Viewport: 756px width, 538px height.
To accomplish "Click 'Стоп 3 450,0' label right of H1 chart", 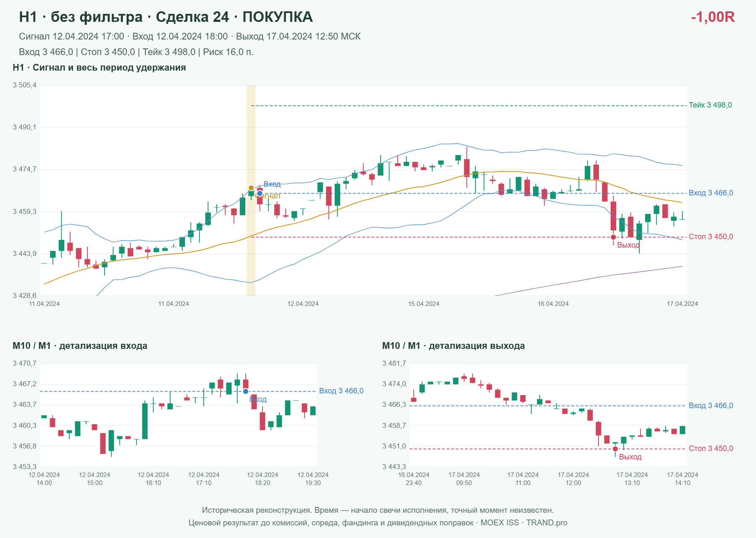I will pos(711,237).
